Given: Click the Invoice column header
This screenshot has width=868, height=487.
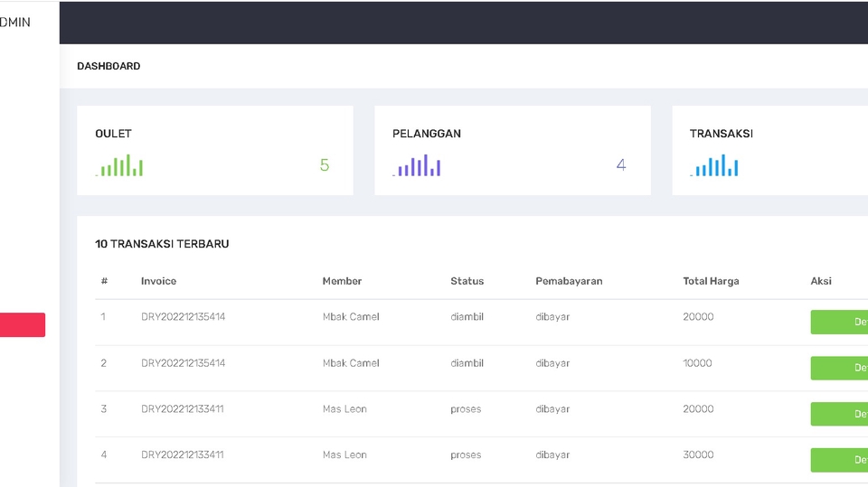Looking at the screenshot, I should (158, 281).
